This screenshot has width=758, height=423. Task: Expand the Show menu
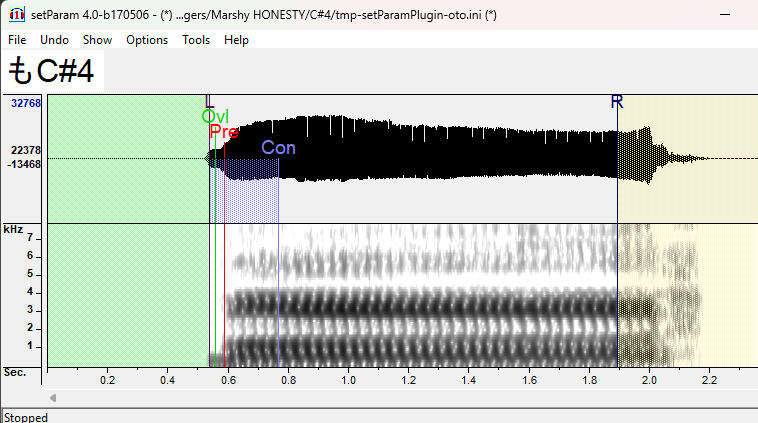pyautogui.click(x=97, y=40)
